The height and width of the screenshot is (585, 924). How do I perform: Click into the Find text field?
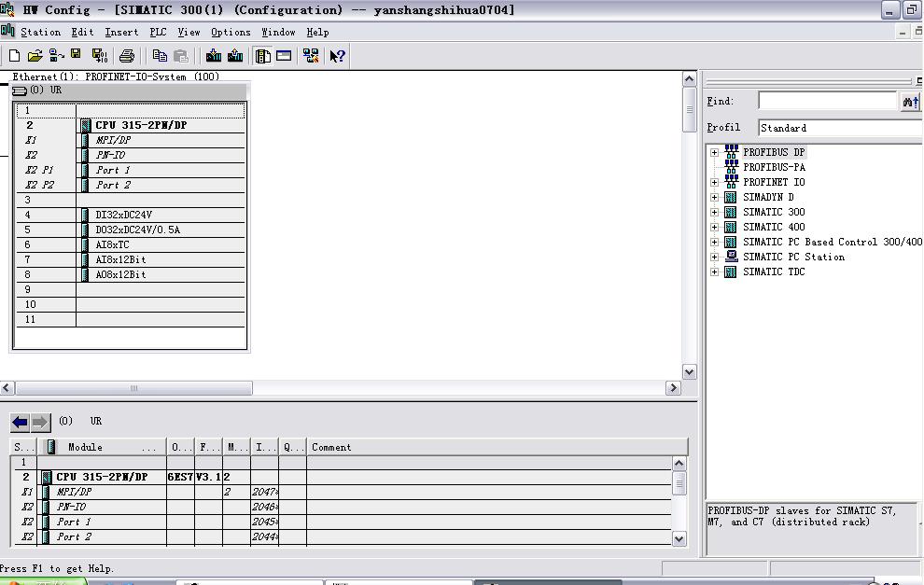[827, 101]
